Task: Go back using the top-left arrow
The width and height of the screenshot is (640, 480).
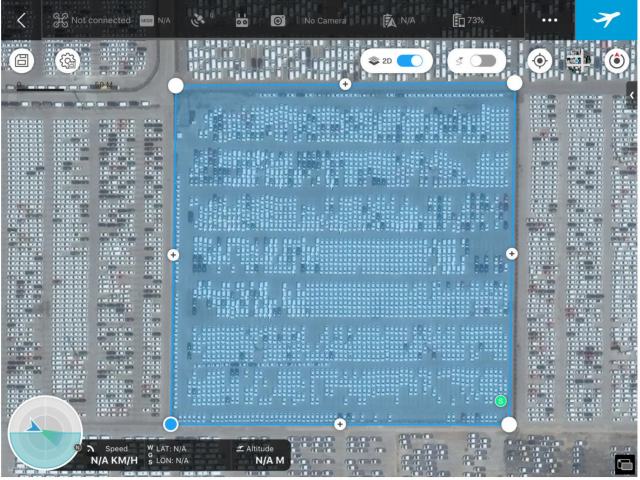Action: tap(21, 20)
